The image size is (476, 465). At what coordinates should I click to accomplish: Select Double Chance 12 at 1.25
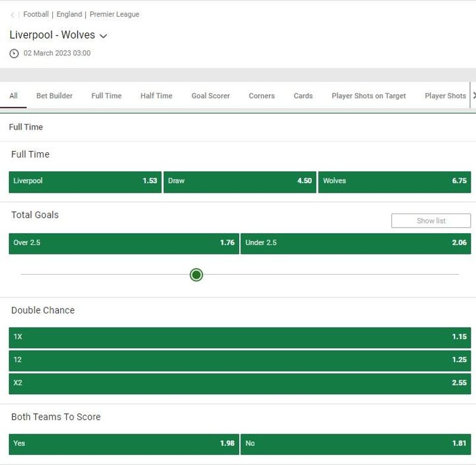[x=240, y=361]
